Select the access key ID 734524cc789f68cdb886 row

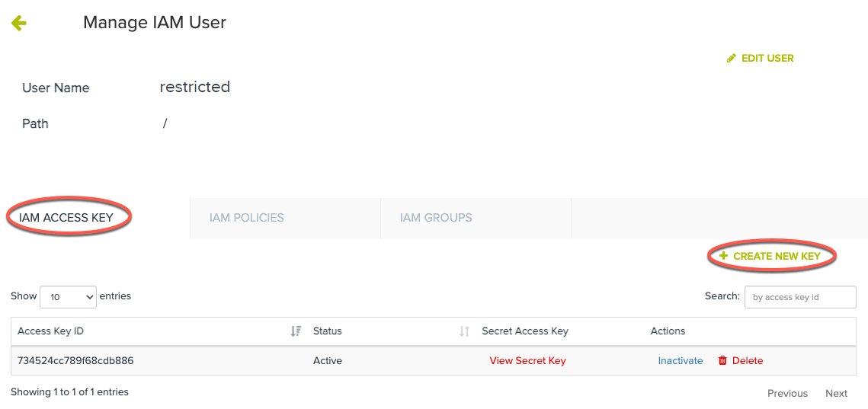pyautogui.click(x=434, y=361)
